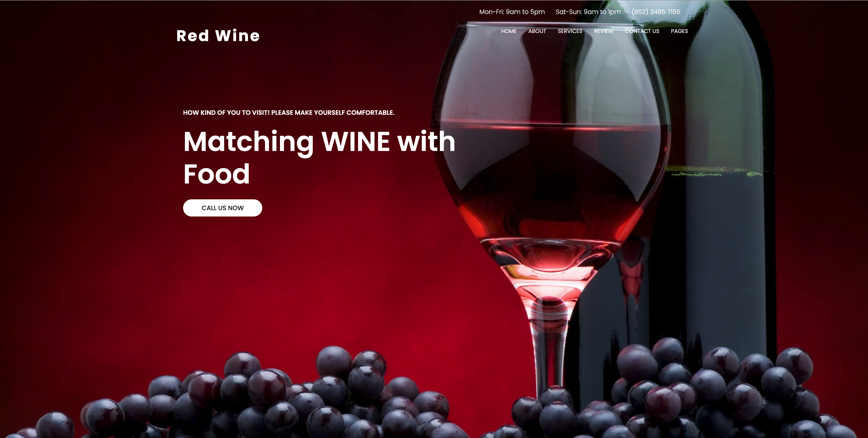
Task: Click the CALL US NOW button
Action: (222, 208)
